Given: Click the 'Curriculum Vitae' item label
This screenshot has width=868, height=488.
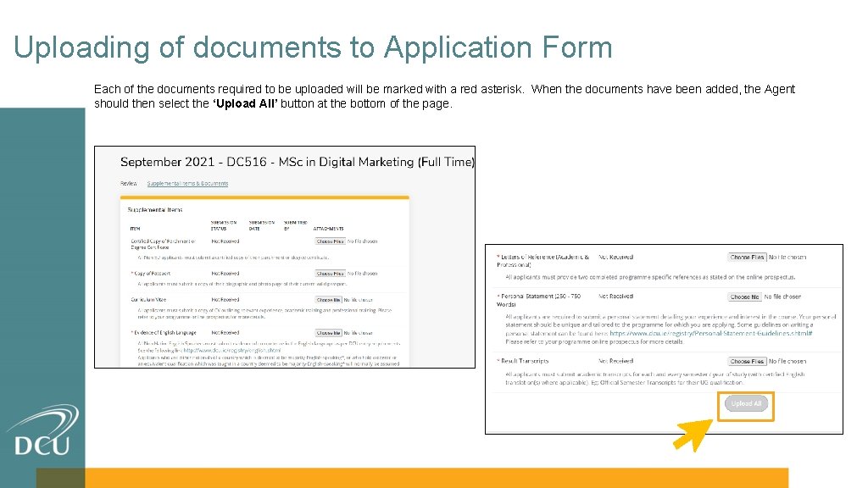Looking at the screenshot, I should coord(148,299).
